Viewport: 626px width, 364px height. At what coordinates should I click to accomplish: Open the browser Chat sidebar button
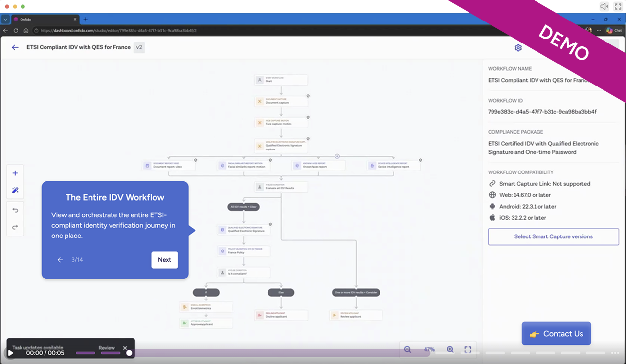[x=614, y=30]
